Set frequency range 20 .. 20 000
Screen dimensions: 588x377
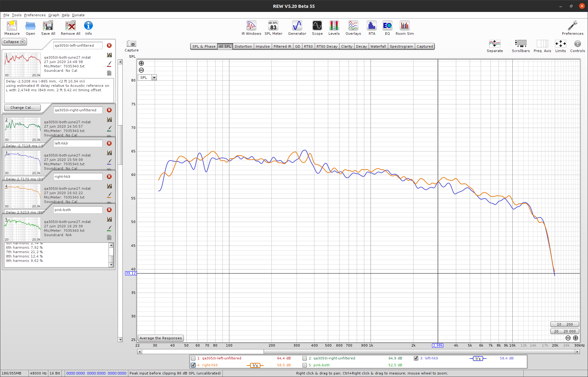[x=565, y=331]
